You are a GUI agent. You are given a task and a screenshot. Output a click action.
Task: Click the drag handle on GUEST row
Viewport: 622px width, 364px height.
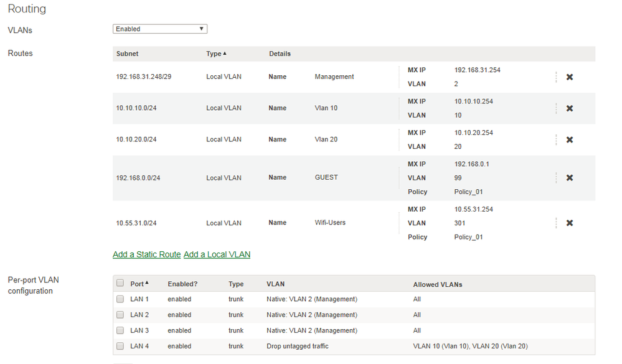click(556, 178)
